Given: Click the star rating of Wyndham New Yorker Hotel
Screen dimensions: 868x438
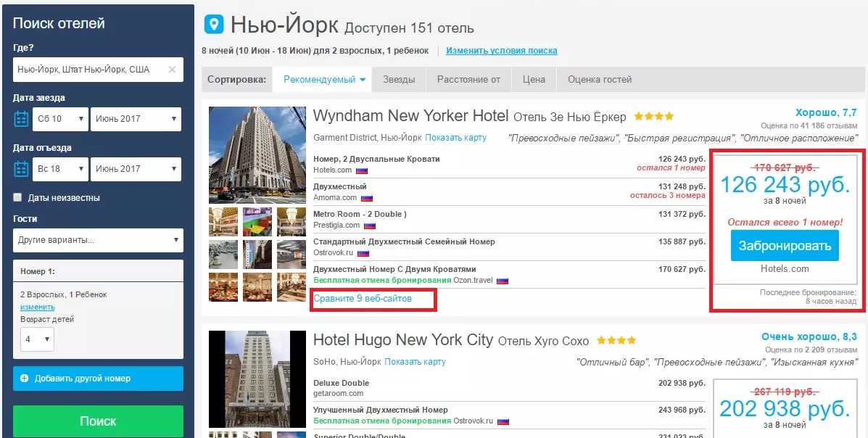Looking at the screenshot, I should click(x=654, y=117).
